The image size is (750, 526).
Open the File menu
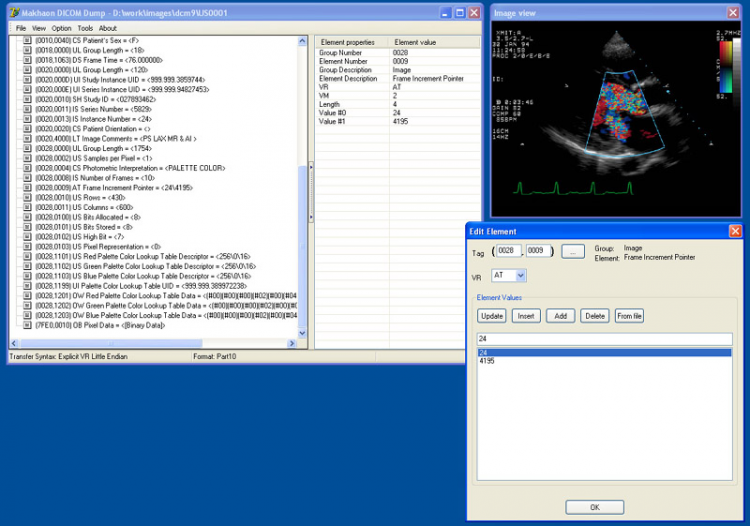coord(21,28)
